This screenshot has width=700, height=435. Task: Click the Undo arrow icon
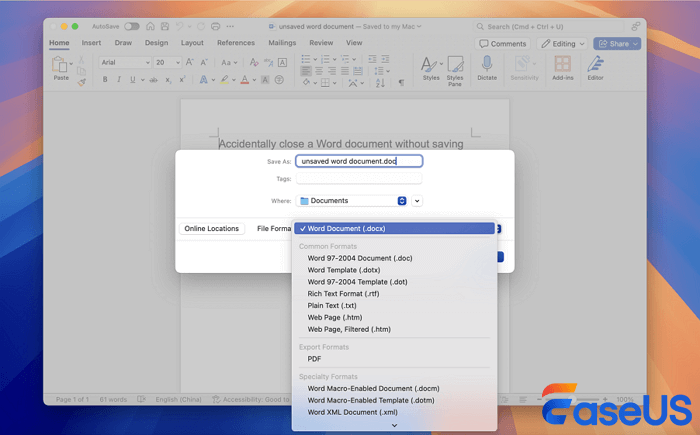point(179,26)
